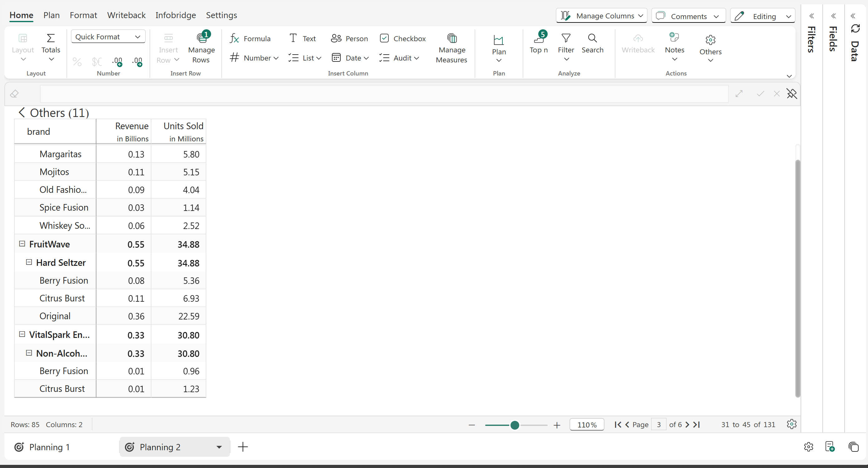
Task: Click the Formula insert column icon
Action: [x=234, y=38]
